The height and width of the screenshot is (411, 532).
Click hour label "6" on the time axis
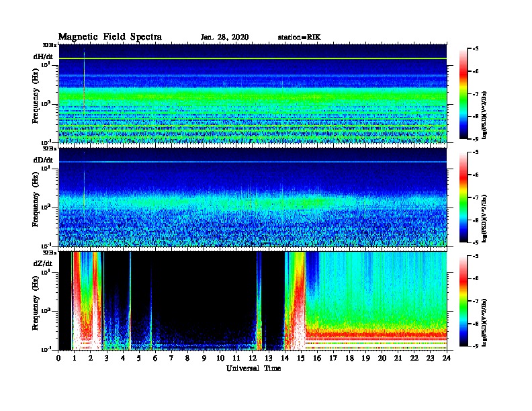(x=155, y=358)
